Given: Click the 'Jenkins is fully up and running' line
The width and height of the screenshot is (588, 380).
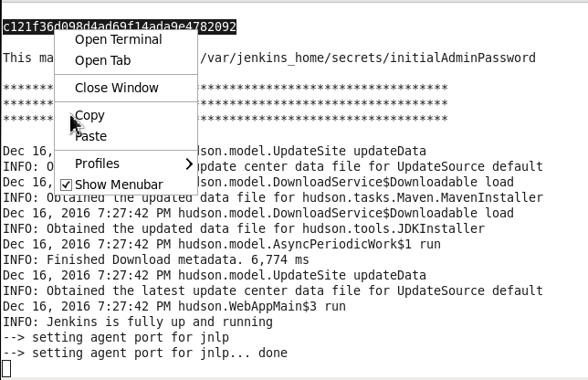Looking at the screenshot, I should [138, 322].
